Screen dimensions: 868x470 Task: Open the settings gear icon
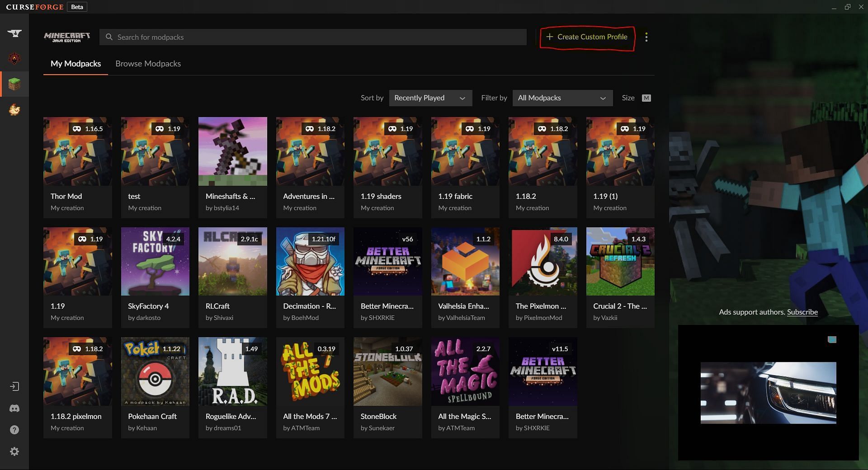click(x=14, y=451)
